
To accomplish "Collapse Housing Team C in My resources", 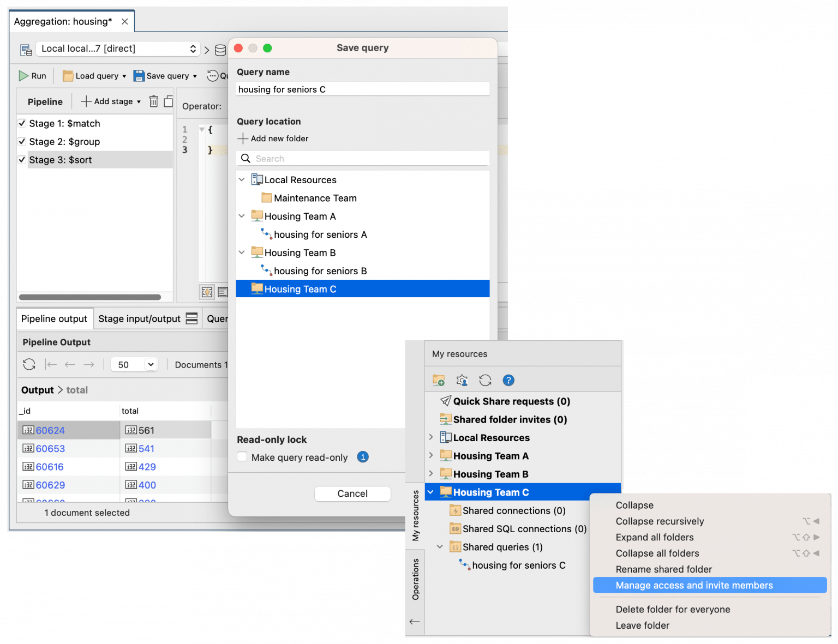I will pos(430,491).
